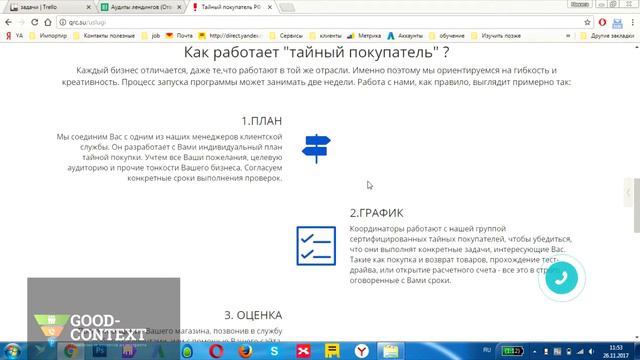640x360 pixels.
Task: Launch Photoshop from the taskbar
Action: pos(100,351)
